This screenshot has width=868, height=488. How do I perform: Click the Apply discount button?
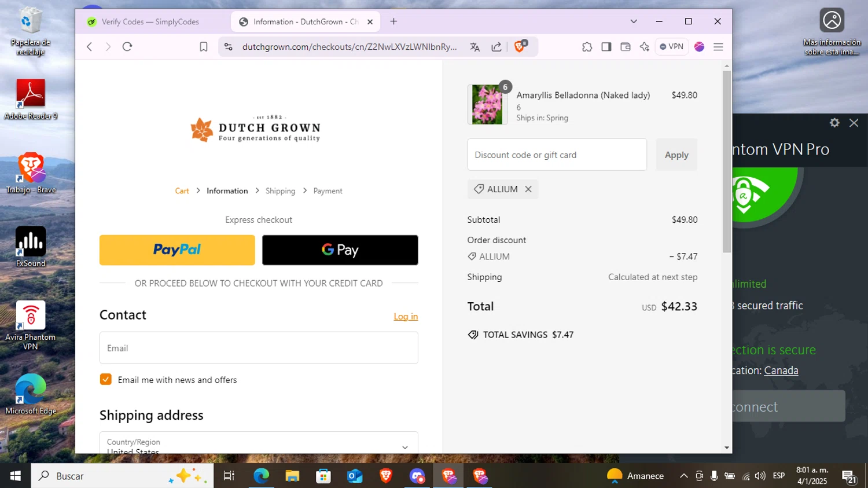[x=676, y=155]
